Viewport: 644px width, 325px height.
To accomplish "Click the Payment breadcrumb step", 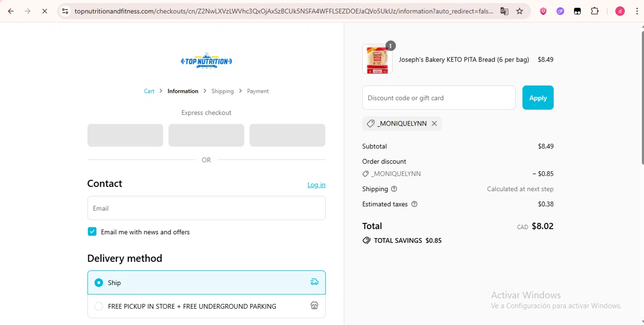I will click(258, 91).
